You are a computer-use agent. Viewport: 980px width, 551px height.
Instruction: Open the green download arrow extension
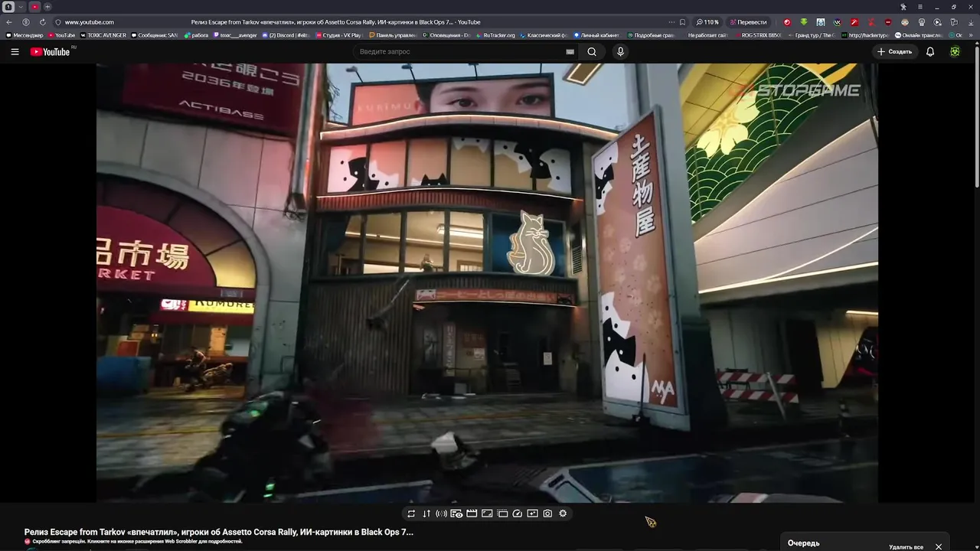click(x=804, y=22)
